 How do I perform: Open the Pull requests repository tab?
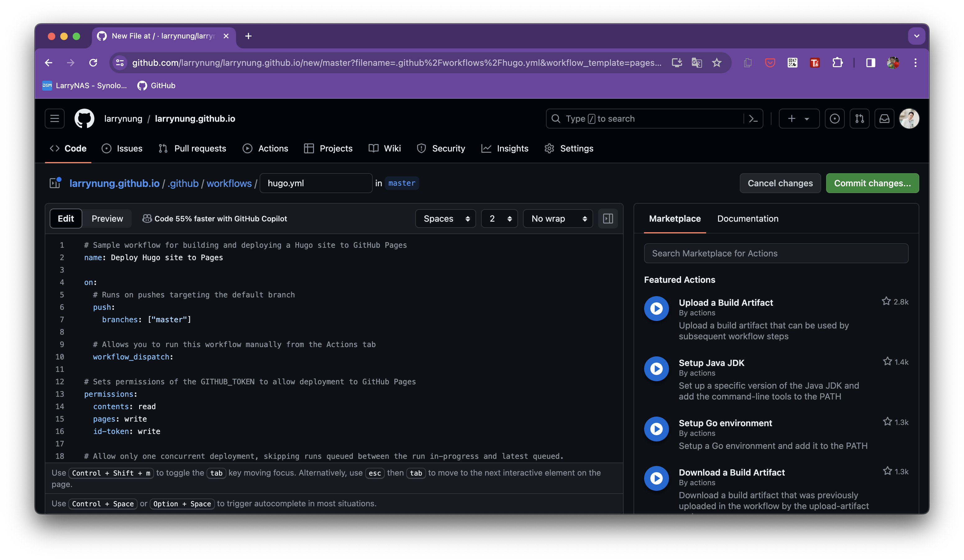point(193,148)
